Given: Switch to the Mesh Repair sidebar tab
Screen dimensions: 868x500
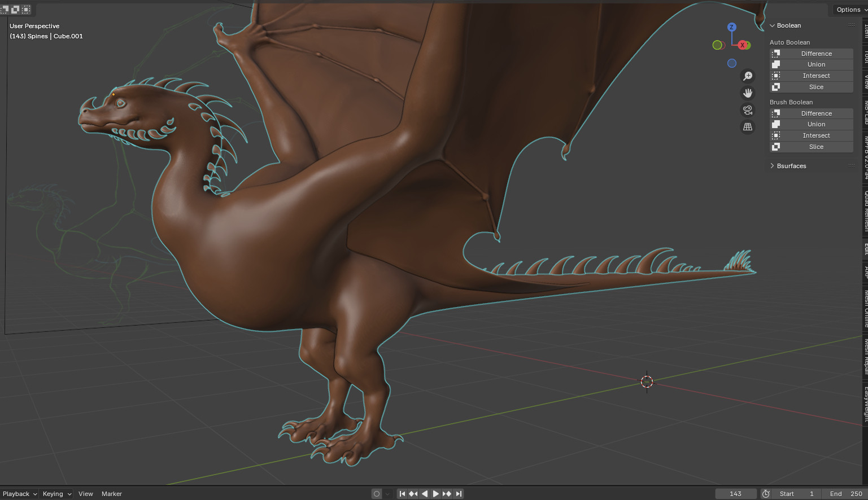Looking at the screenshot, I should [865, 356].
